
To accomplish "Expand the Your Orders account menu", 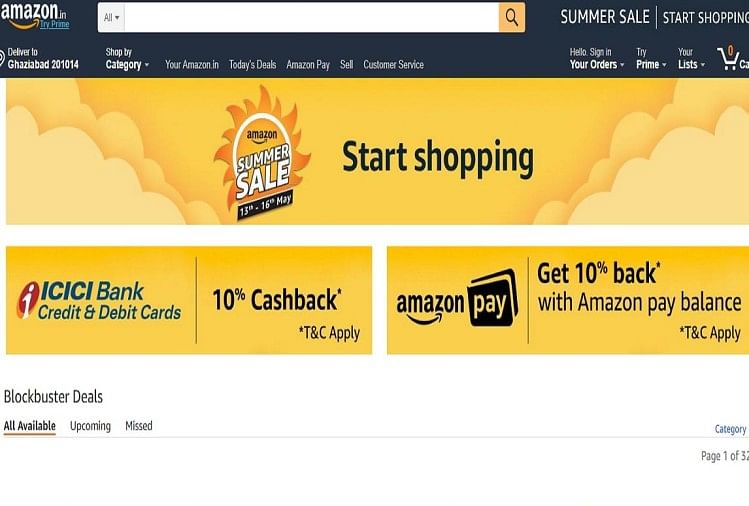I will (x=597, y=59).
